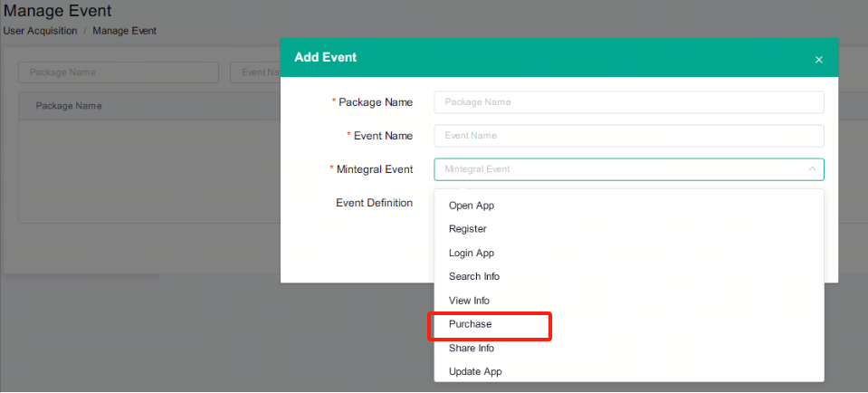The height and width of the screenshot is (393, 868).
Task: Click the Mintegral Event field label
Action: click(374, 169)
